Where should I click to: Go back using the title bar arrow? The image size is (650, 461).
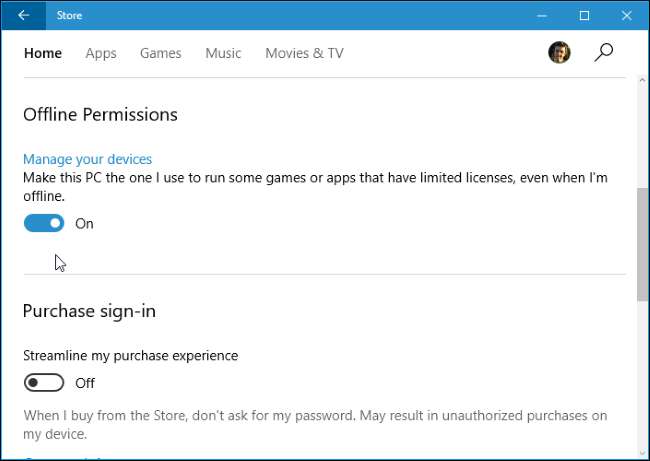[x=23, y=15]
